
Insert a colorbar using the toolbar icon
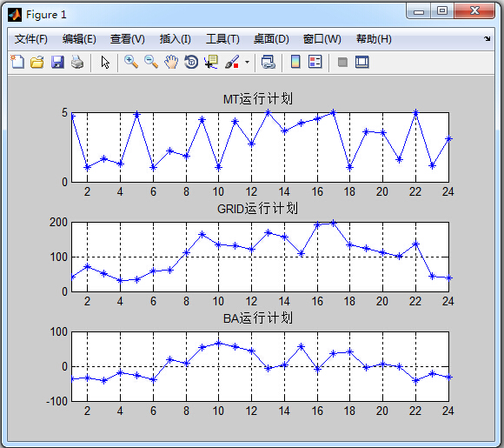[x=295, y=62]
